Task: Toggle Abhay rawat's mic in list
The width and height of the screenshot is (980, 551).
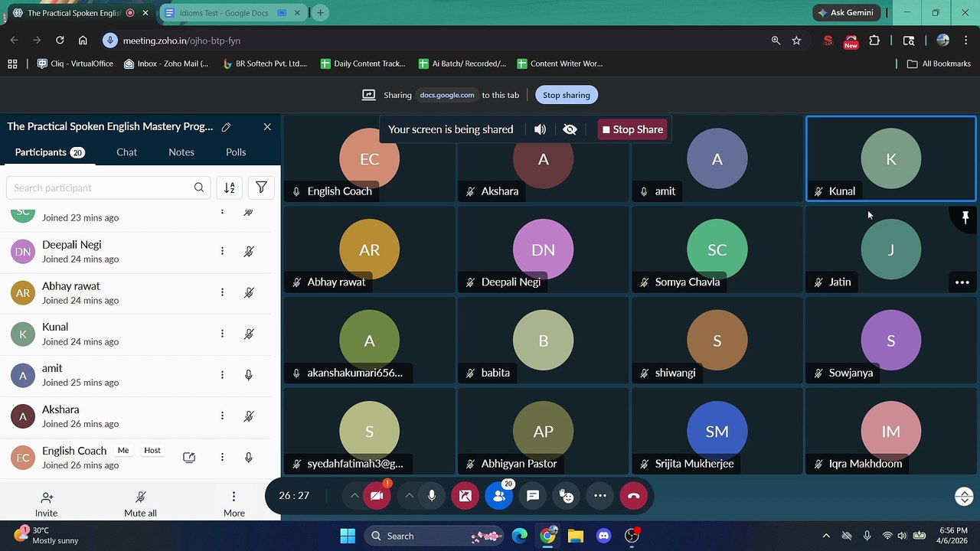Action: coord(249,292)
